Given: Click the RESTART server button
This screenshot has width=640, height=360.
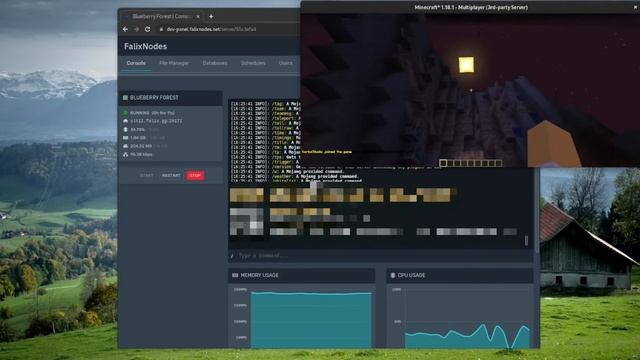Looking at the screenshot, I should click(171, 176).
